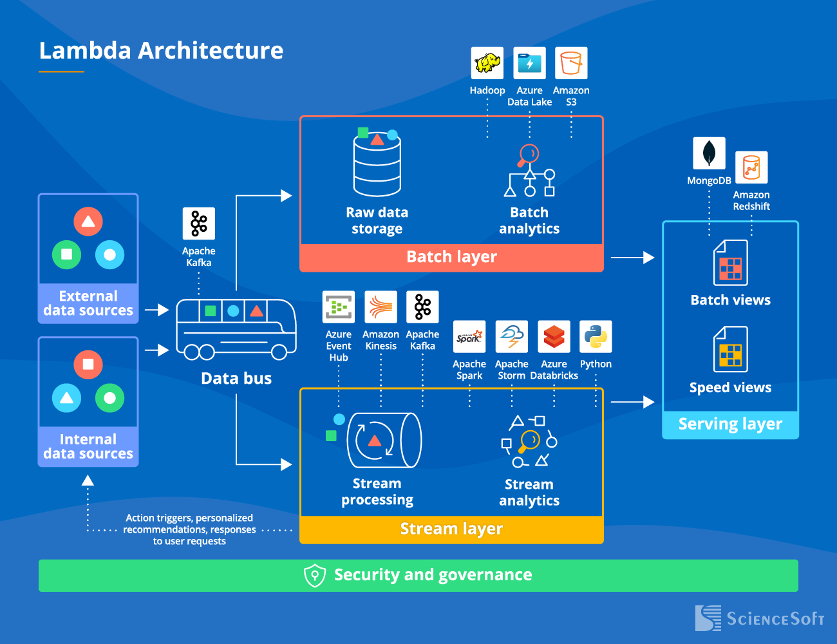Screen dimensions: 837x644
Task: Click the Speed views document icon
Action: coord(730,351)
